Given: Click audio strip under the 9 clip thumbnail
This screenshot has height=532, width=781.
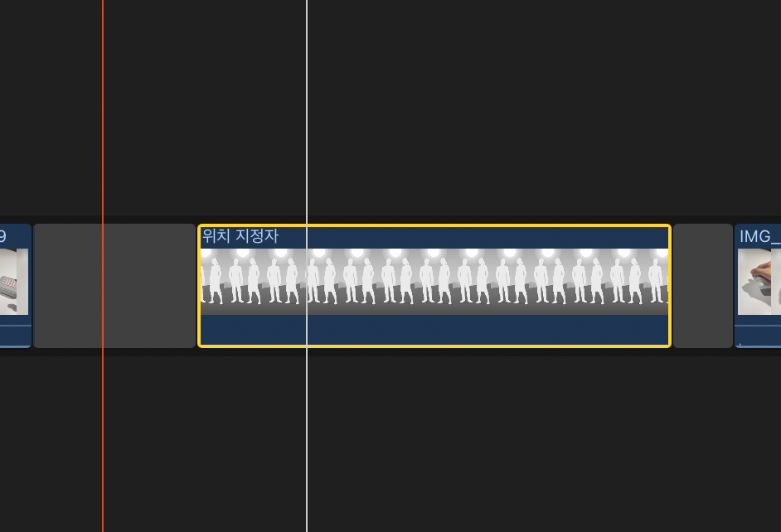Looking at the screenshot, I should coord(16,336).
